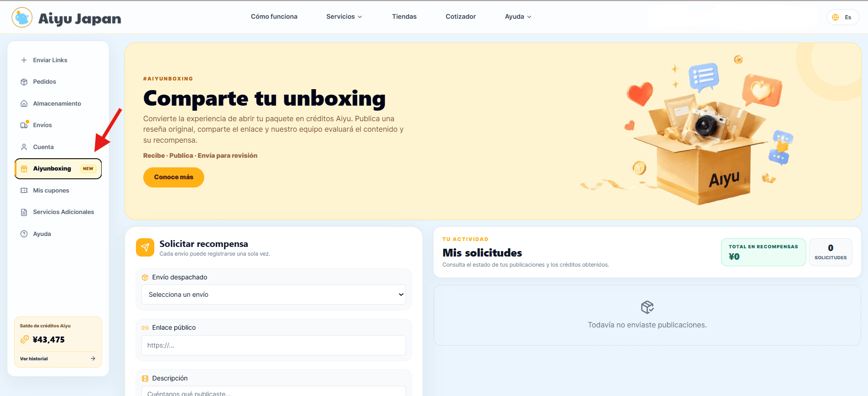
Task: Click the globe language icon
Action: click(x=835, y=17)
